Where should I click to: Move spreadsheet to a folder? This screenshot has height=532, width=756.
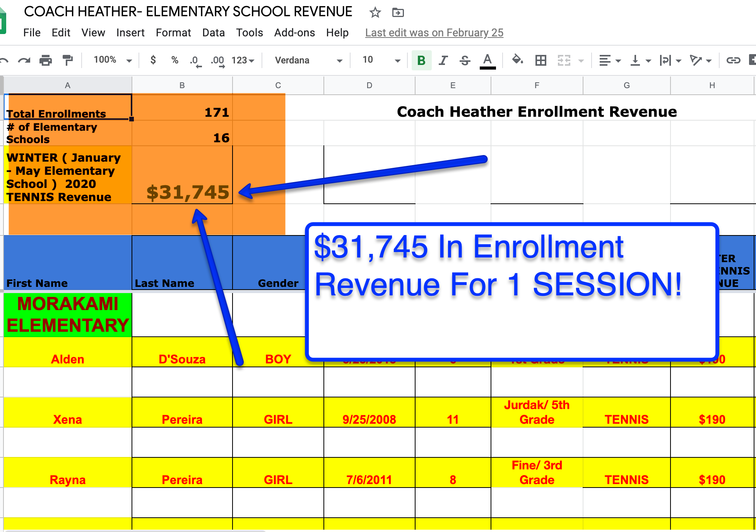398,13
